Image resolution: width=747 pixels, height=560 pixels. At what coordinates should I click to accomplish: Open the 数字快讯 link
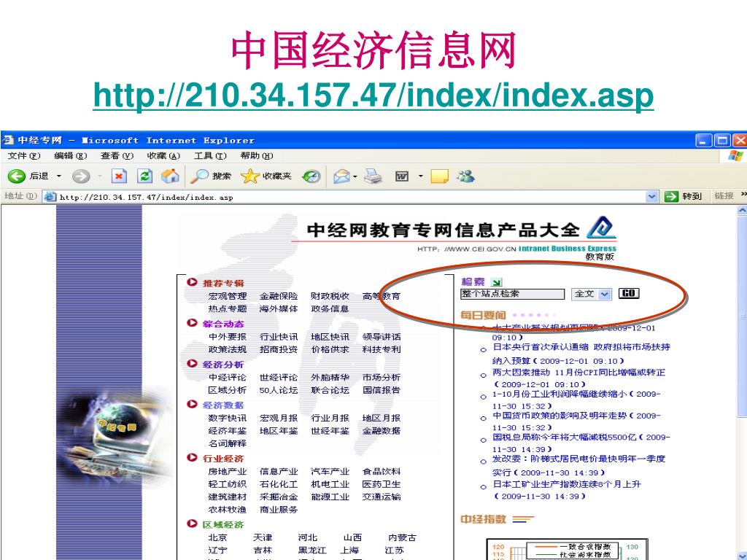tap(228, 418)
